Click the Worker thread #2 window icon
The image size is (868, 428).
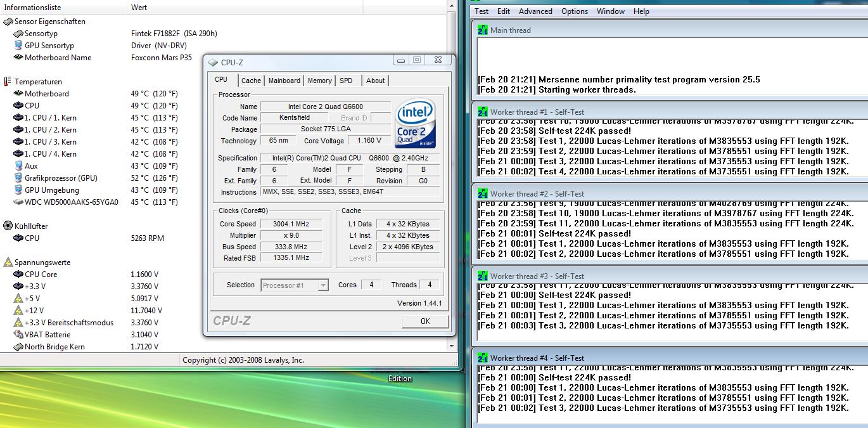pyautogui.click(x=482, y=193)
